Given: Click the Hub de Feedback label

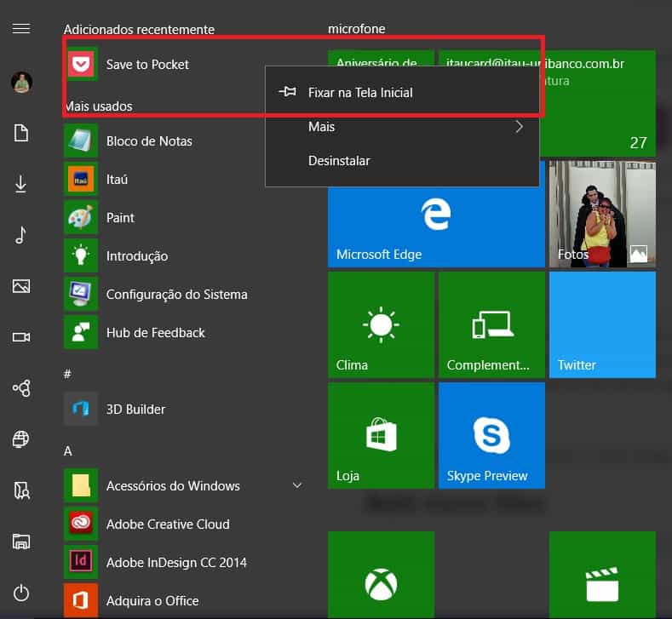Looking at the screenshot, I should point(155,332).
